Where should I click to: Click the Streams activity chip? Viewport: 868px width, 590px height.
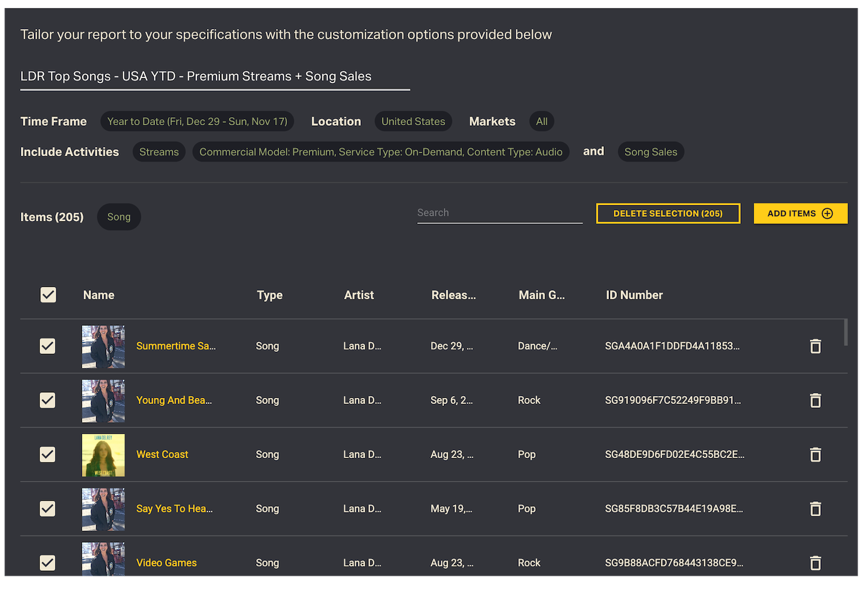[159, 152]
